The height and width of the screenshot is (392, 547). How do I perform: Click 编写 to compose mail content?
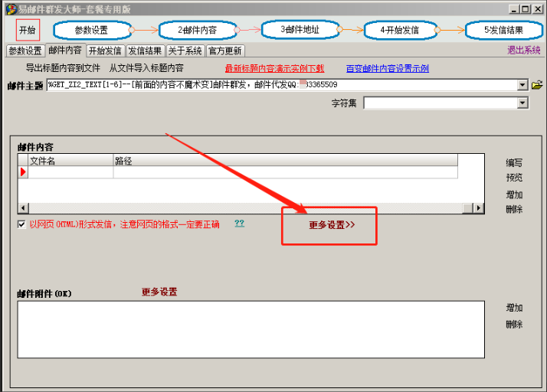click(x=514, y=163)
